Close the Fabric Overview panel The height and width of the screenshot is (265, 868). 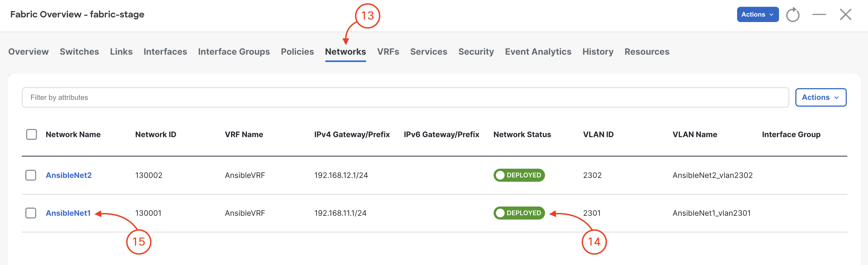[845, 14]
